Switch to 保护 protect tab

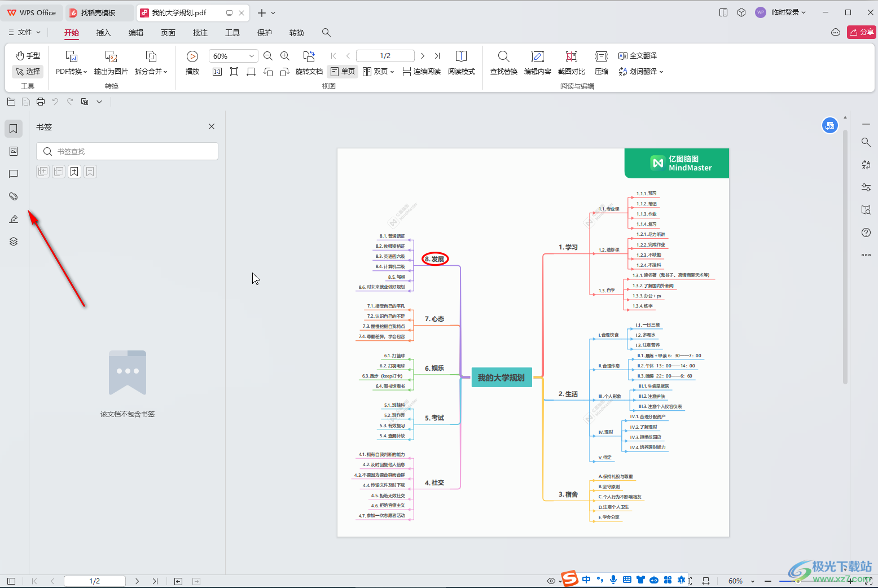(x=265, y=33)
